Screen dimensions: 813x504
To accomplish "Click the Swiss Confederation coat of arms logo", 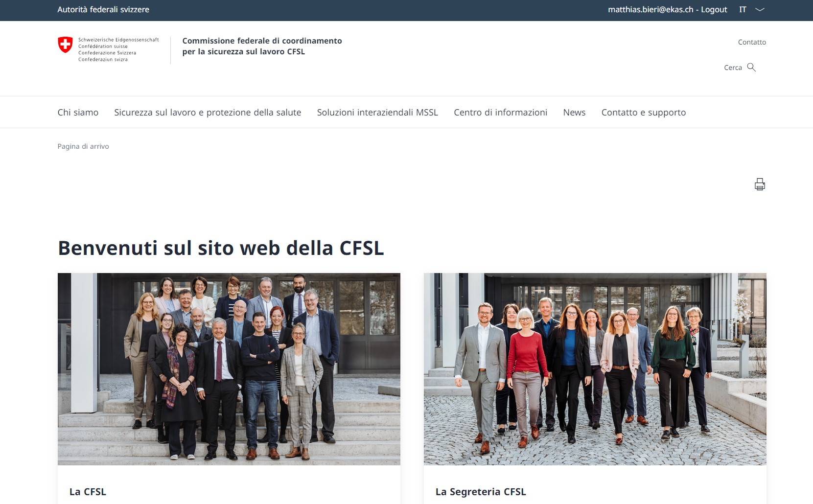I will coord(65,45).
